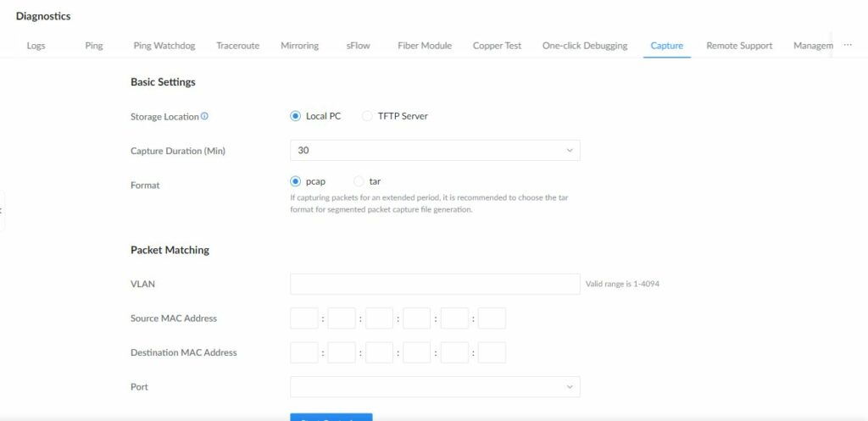
Task: Open the Mirroring tab
Action: pos(299,46)
